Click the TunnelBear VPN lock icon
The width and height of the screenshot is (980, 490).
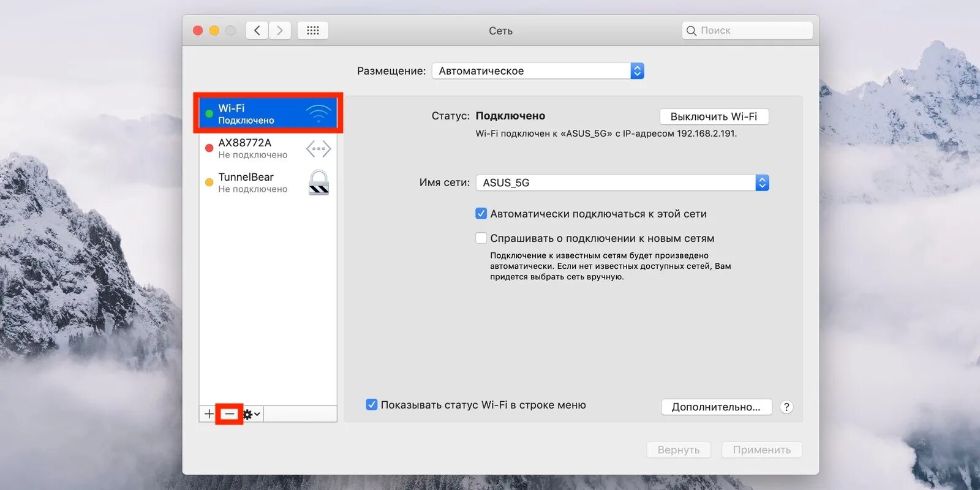[x=318, y=183]
